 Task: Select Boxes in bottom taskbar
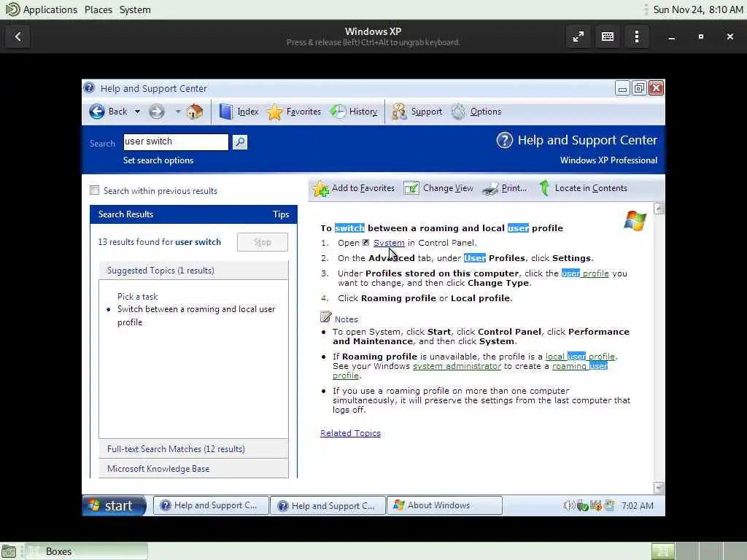tap(87, 551)
